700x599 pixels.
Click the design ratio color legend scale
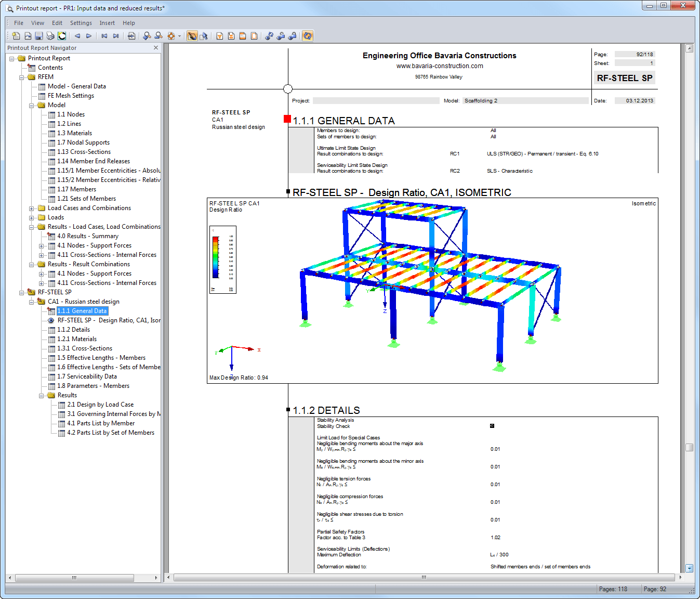tap(223, 259)
